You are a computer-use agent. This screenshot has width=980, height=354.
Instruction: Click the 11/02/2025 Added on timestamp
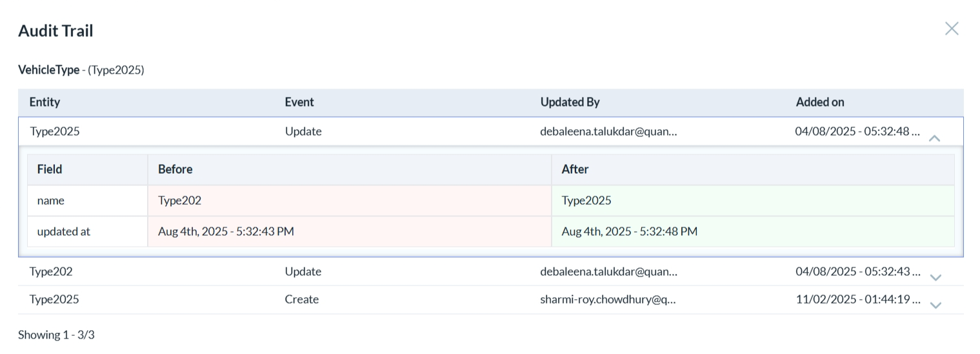click(857, 299)
